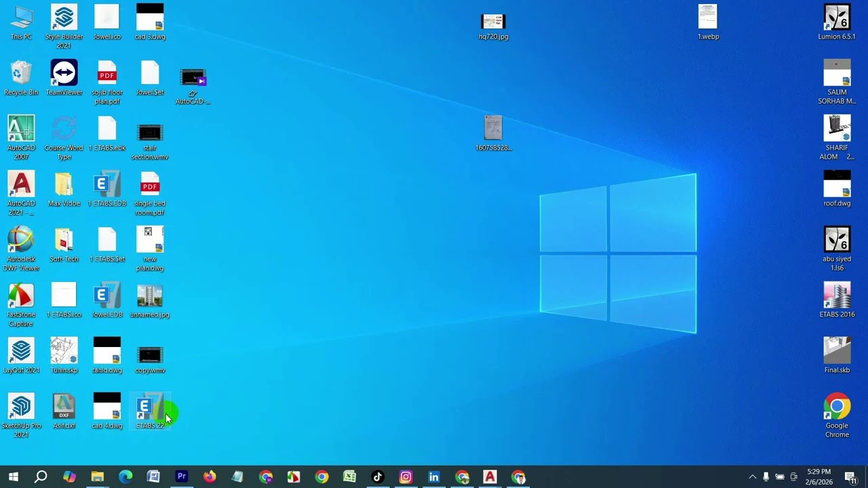Select the sojib floor plan.pdf file

(x=106, y=82)
